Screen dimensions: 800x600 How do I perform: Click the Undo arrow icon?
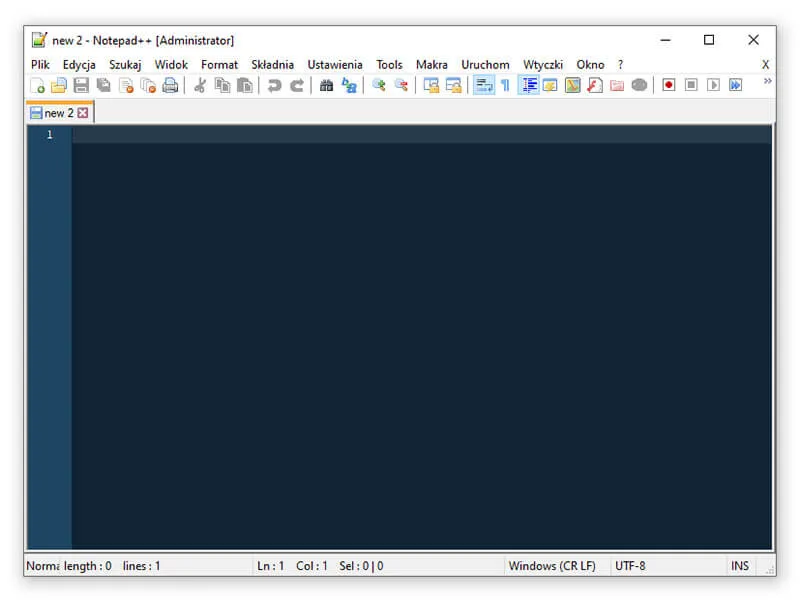coord(274,86)
